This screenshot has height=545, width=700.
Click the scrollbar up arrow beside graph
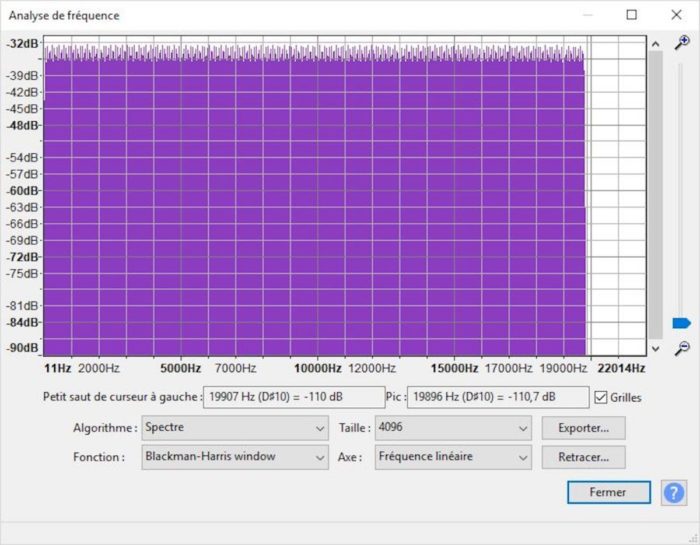[655, 44]
